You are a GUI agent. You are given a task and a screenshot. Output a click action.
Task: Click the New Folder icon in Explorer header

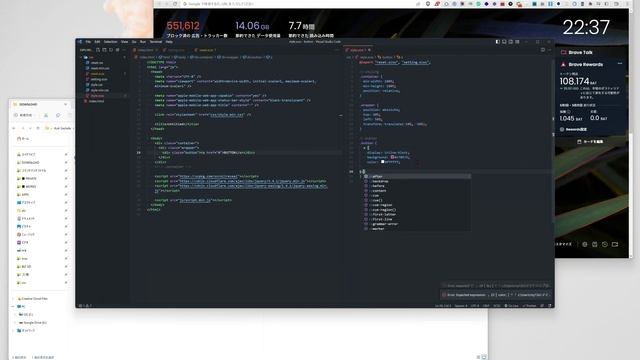(x=104, y=50)
